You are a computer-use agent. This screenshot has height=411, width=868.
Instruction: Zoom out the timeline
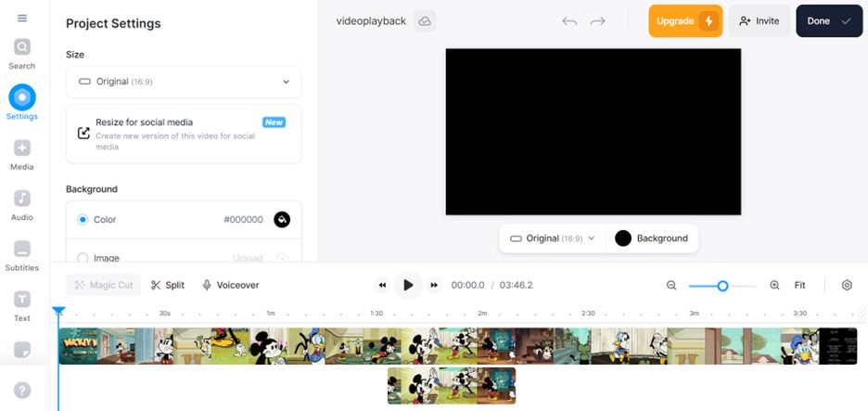click(671, 285)
